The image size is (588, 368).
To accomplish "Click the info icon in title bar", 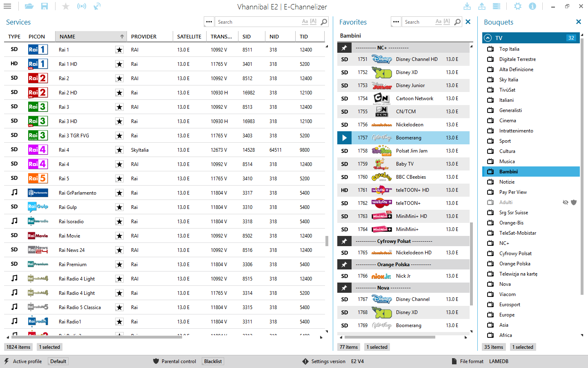I will (532, 7).
